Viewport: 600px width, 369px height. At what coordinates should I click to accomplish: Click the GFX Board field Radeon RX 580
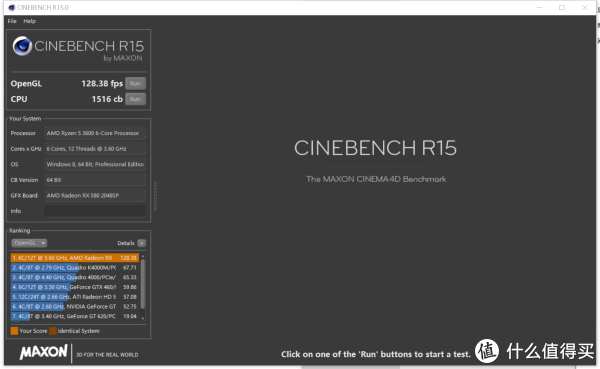(95, 196)
